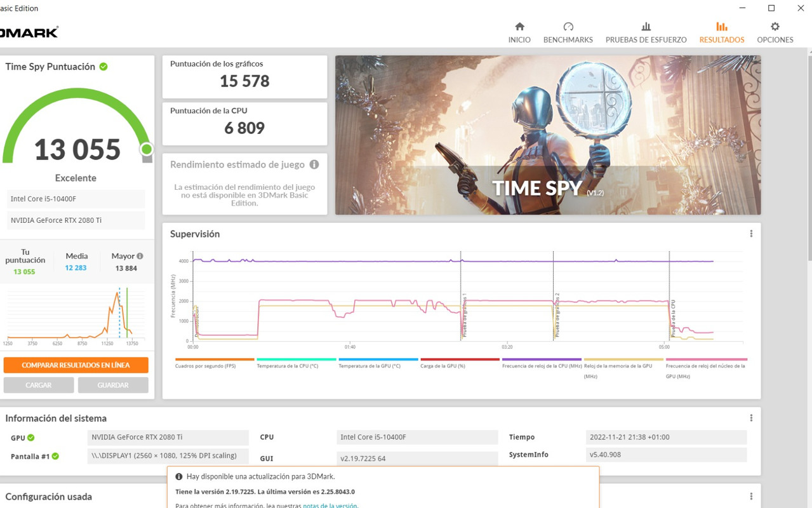This screenshot has width=812, height=508.
Task: Click NVIDIA GeForce RTX 2080 Ti under Excelente
Action: (76, 220)
